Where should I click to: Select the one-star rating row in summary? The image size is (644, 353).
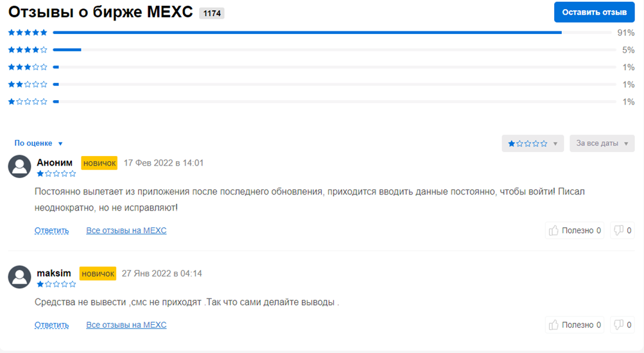point(321,101)
